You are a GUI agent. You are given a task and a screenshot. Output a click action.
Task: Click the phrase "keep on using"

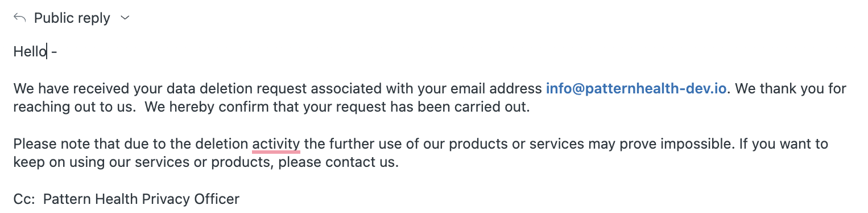point(51,162)
